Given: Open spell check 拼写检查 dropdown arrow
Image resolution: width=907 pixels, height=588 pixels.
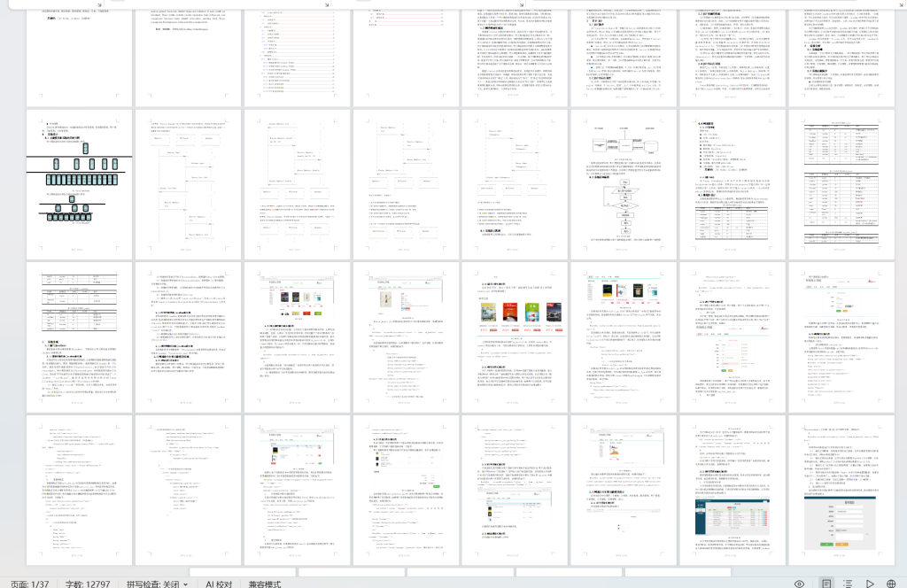Looking at the screenshot, I should 186,584.
